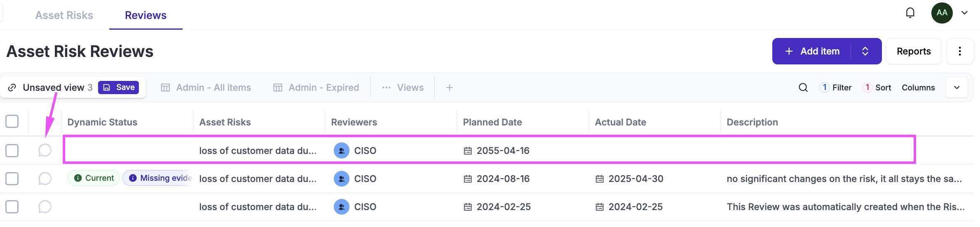Image resolution: width=980 pixels, height=227 pixels.
Task: Open the Filter control
Action: point(836,87)
